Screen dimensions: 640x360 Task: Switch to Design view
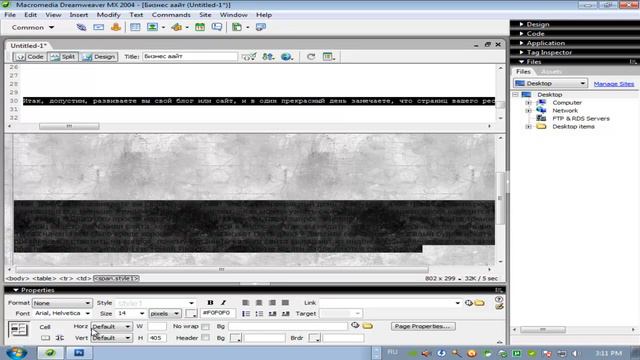tap(99, 57)
